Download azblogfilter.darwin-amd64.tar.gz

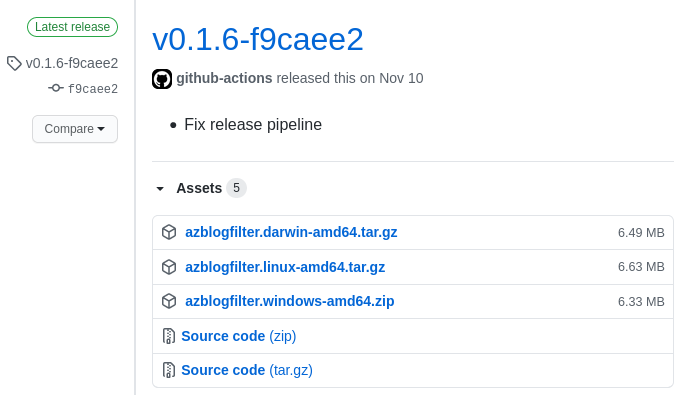click(291, 232)
